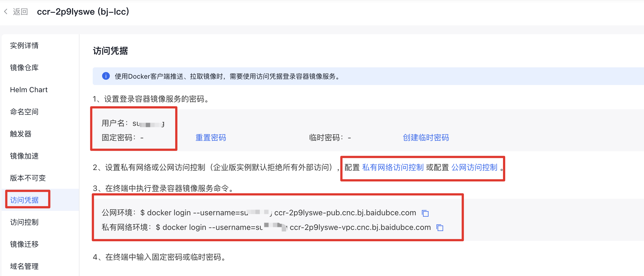Open 镜像仓库 in the sidebar
The image size is (644, 276).
click(24, 68)
